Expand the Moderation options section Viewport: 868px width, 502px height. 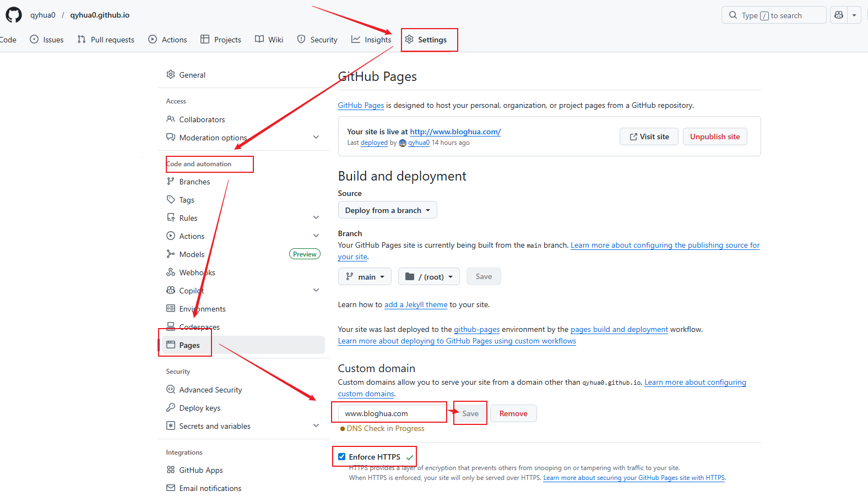click(316, 138)
